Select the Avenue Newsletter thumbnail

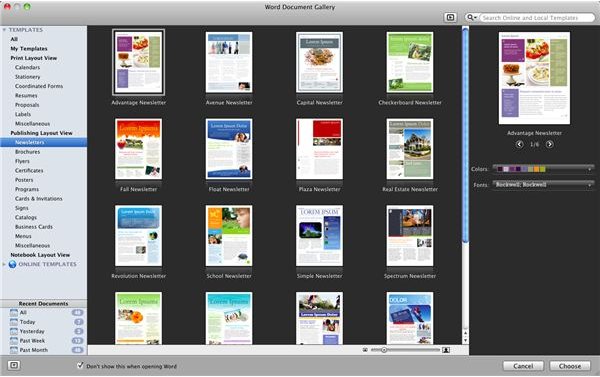click(x=229, y=62)
